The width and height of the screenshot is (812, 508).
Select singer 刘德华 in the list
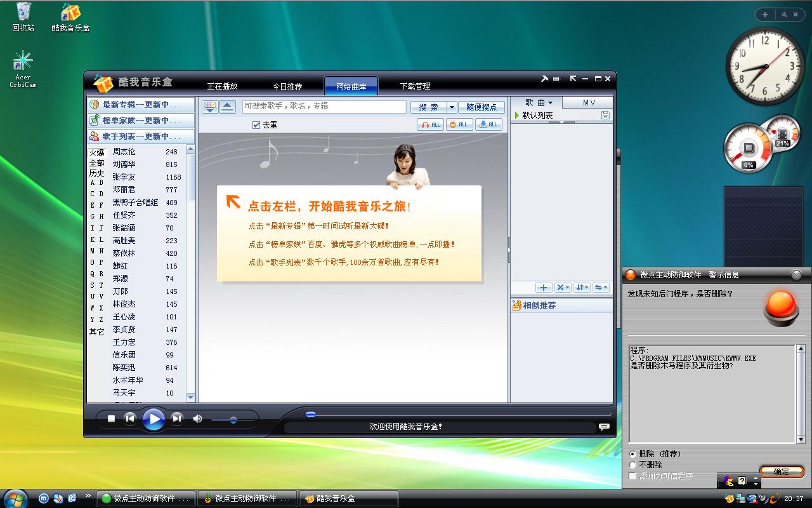124,164
